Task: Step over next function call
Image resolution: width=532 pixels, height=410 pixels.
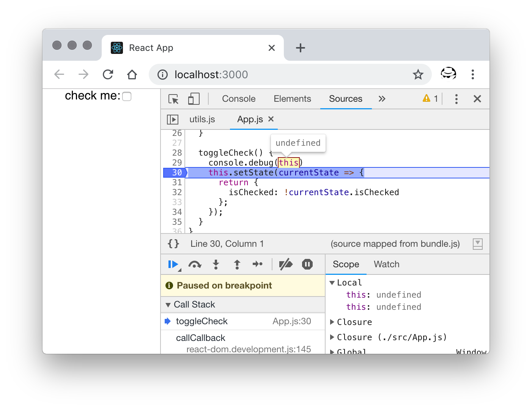Action: coord(195,265)
